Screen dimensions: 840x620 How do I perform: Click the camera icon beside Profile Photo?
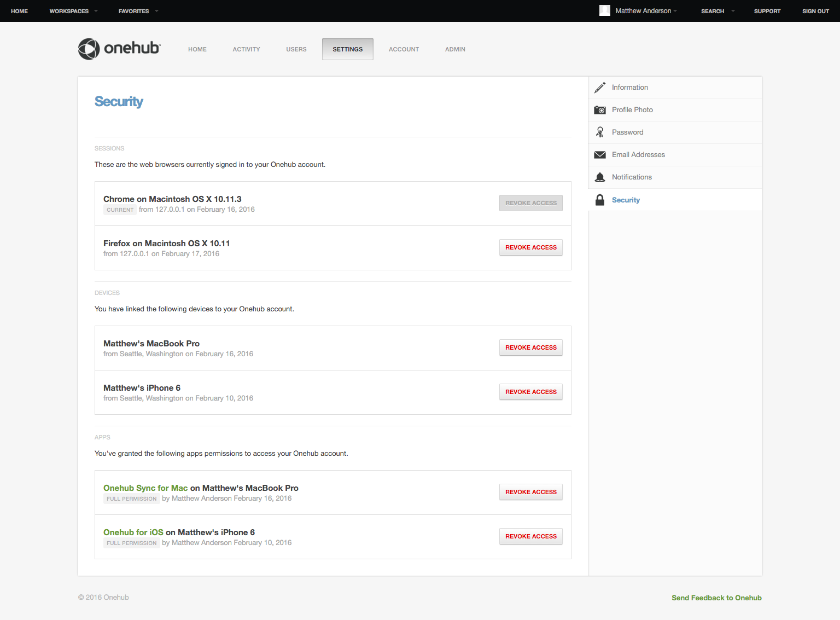600,110
